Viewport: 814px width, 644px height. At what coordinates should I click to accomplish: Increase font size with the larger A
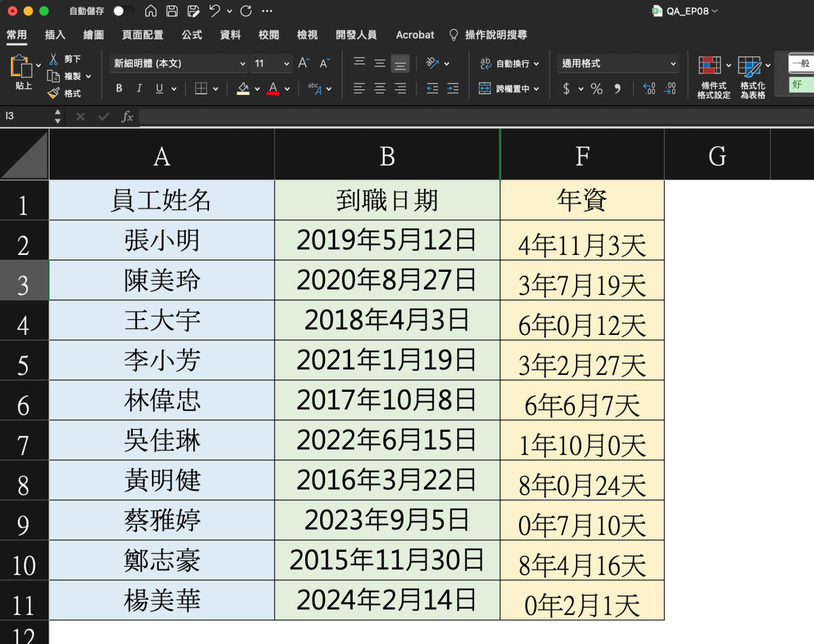304,63
